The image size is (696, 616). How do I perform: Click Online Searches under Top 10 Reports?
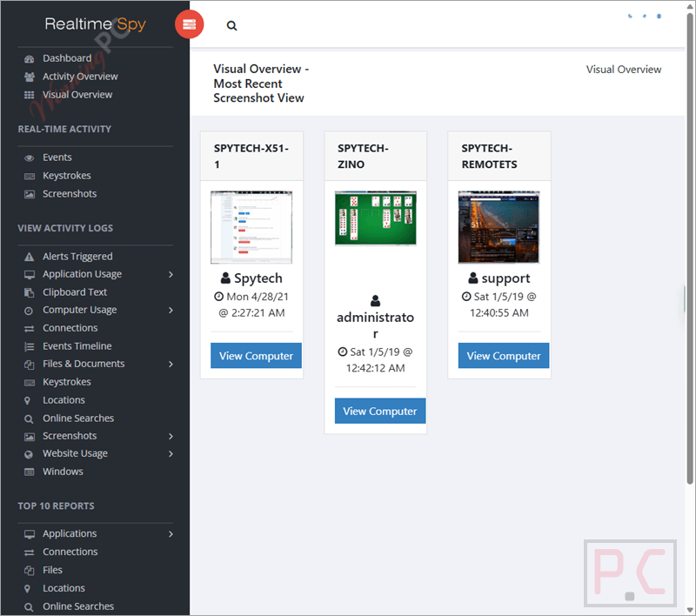(x=78, y=606)
